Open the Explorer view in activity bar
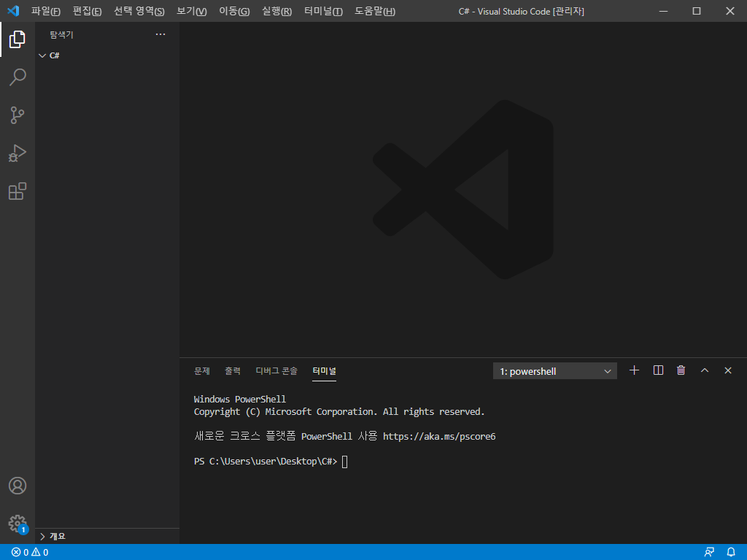This screenshot has width=747, height=560. point(18,39)
